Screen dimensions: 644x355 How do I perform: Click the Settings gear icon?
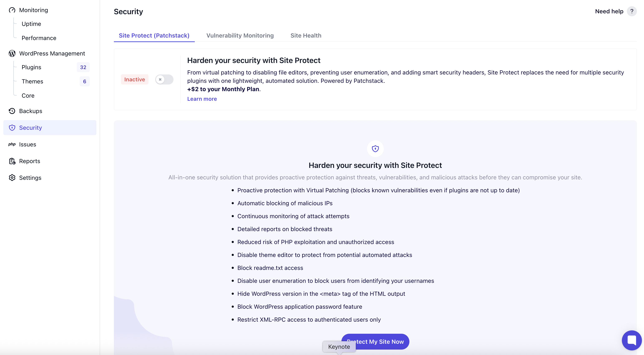(x=12, y=178)
